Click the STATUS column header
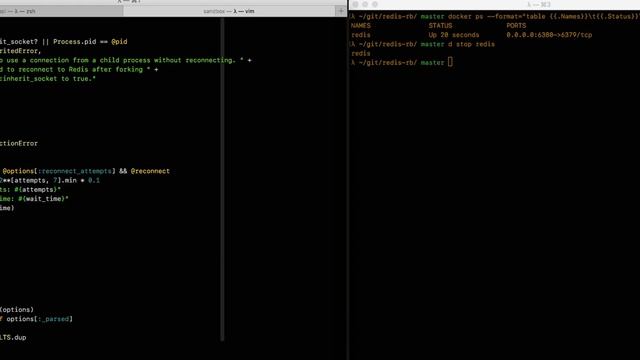640x360 pixels. (440, 25)
